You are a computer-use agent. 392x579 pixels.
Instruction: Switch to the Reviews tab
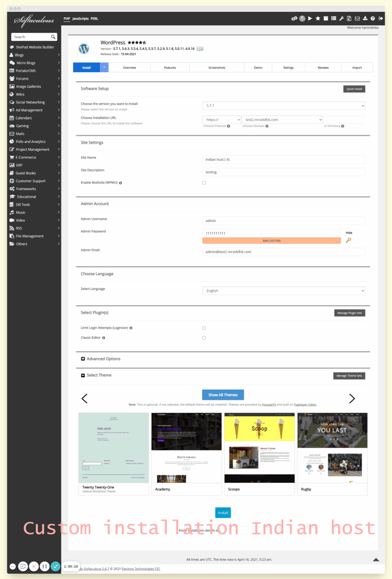coord(323,67)
